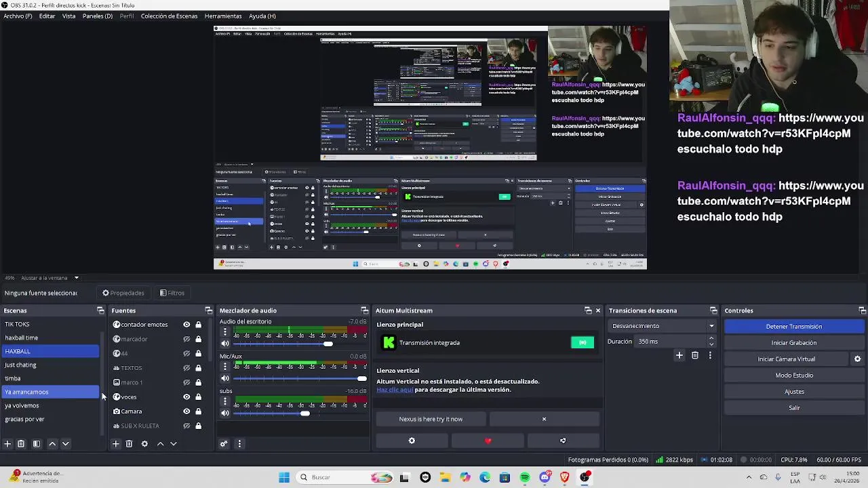
Task: Remove scene transition with the trash icon
Action: [695, 355]
